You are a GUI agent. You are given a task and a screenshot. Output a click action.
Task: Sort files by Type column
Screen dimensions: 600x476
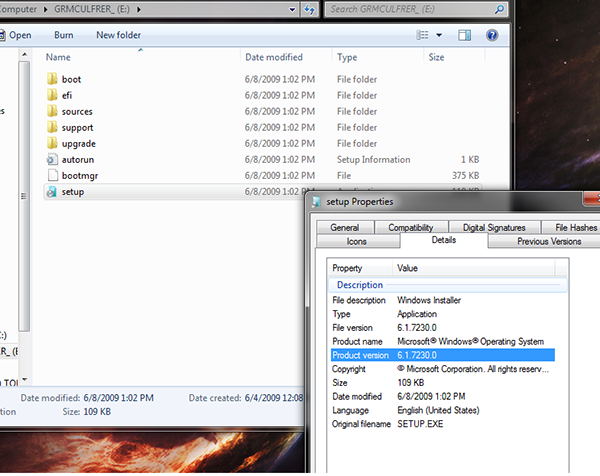(378, 57)
